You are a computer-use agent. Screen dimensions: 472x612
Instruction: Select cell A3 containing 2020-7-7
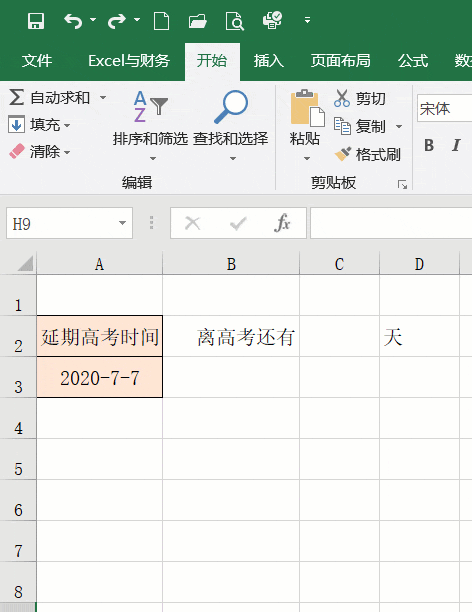pyautogui.click(x=100, y=377)
